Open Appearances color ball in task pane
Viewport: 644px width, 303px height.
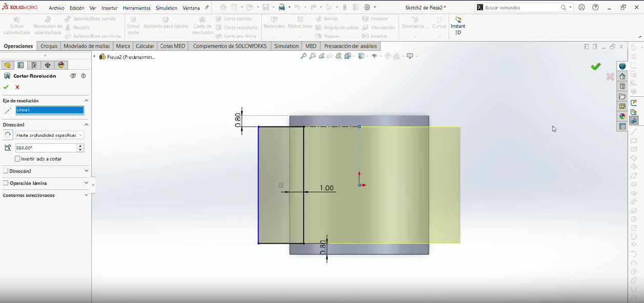[x=622, y=116]
